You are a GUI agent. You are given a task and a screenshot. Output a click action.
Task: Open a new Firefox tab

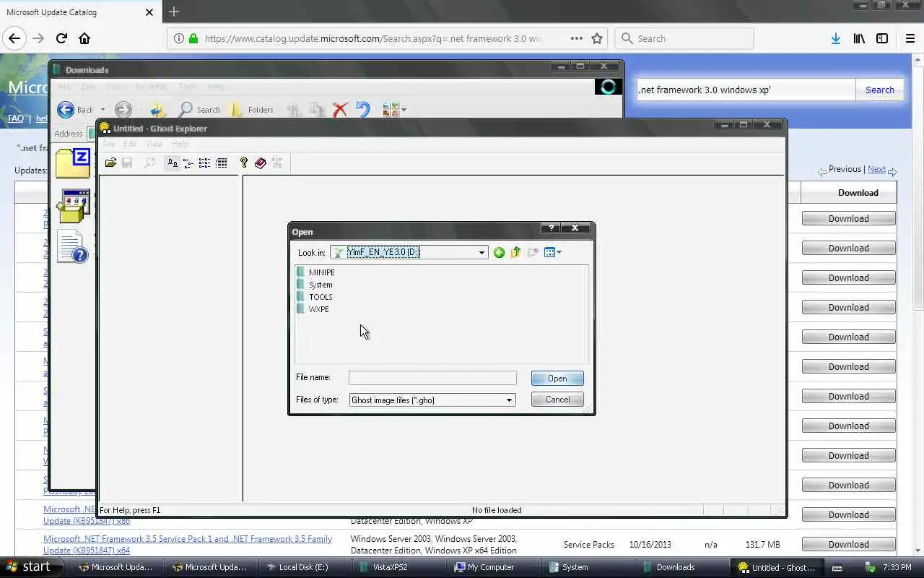[173, 12]
